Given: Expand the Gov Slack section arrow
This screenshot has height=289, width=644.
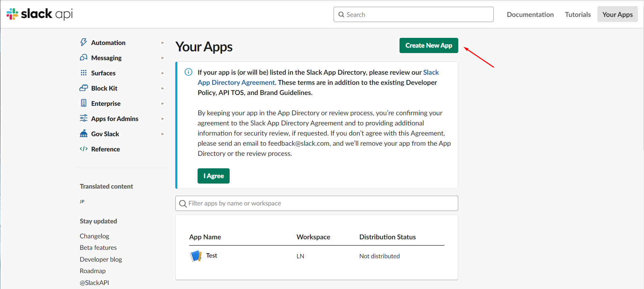Looking at the screenshot, I should click(162, 134).
